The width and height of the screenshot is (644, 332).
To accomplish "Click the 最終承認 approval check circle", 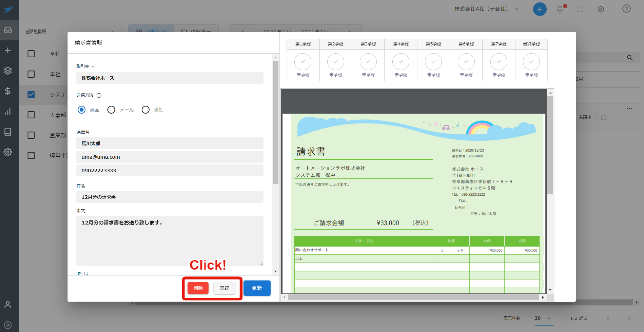I will [x=531, y=62].
